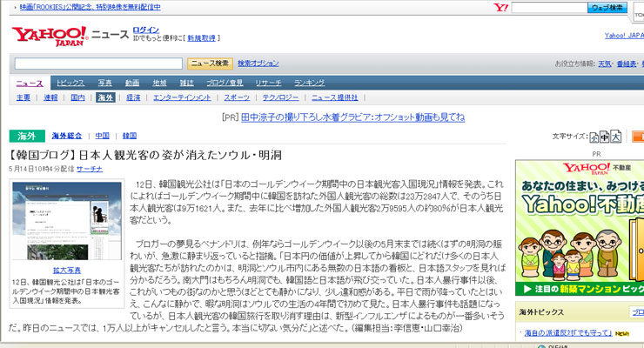Open the スポーツ category

pos(237,97)
